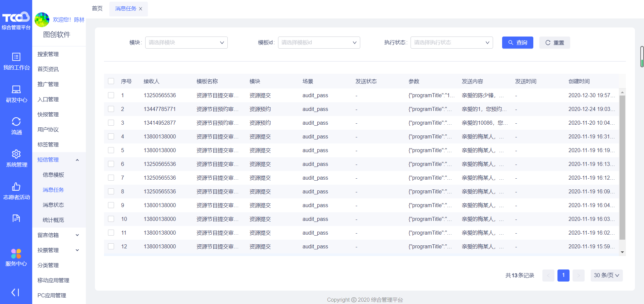The width and height of the screenshot is (644, 304).
Task: Click the page vertical scrollbar thumb
Action: [x=642, y=57]
